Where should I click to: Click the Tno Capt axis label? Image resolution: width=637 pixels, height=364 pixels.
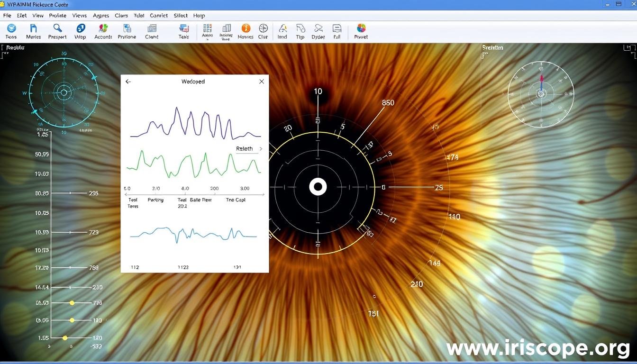coord(236,200)
